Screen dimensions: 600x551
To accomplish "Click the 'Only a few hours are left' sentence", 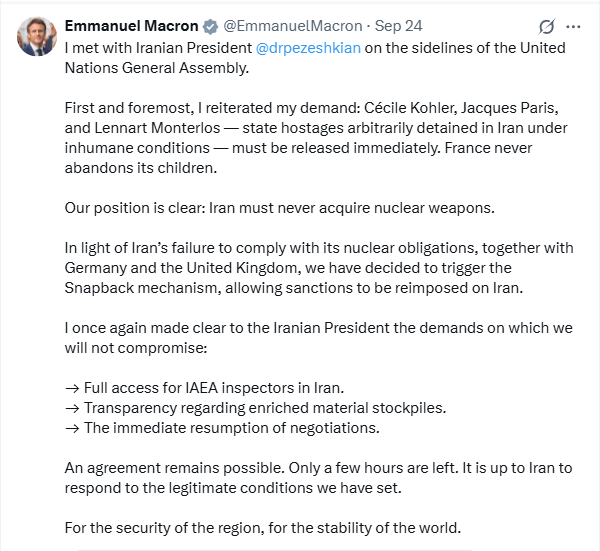I will [328, 467].
